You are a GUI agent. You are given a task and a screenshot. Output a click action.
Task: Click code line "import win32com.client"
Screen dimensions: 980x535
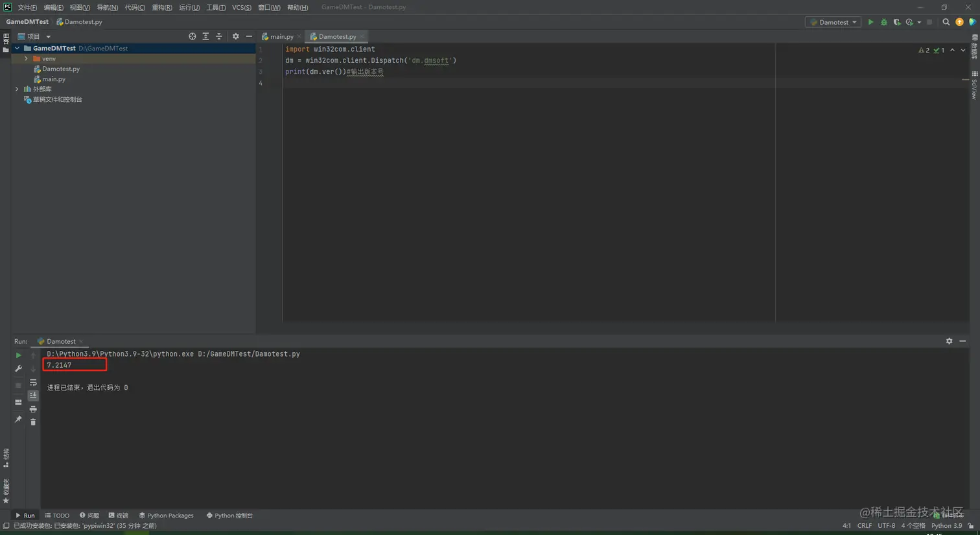click(x=330, y=49)
